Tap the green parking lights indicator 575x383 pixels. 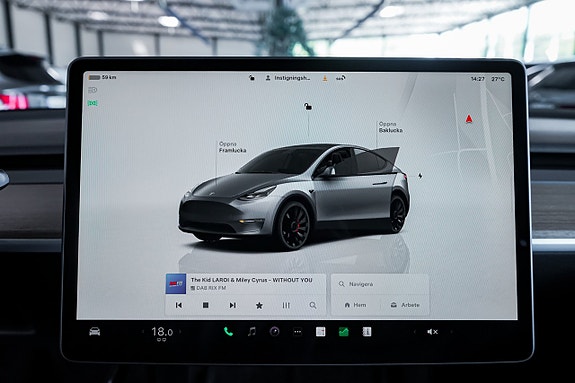pyautogui.click(x=92, y=103)
